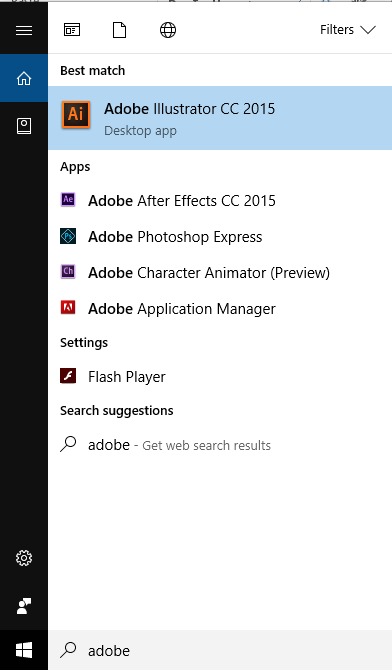Select the Home icon in the sidebar
The height and width of the screenshot is (670, 392).
[24, 78]
